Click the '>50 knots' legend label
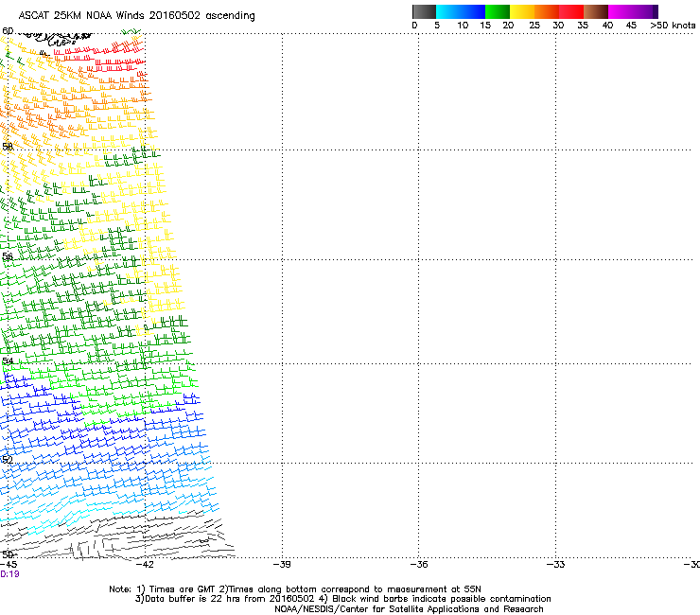700x615 pixels. pos(673,26)
